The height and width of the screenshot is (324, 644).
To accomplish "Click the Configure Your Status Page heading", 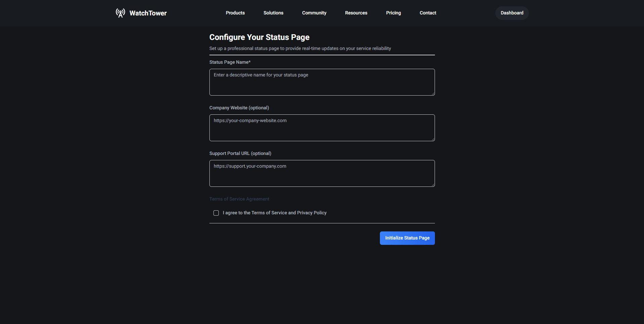I will [x=259, y=37].
